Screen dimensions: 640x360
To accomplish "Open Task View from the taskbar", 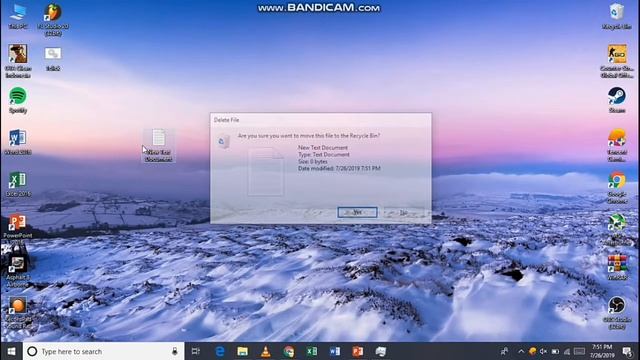I will tap(196, 351).
